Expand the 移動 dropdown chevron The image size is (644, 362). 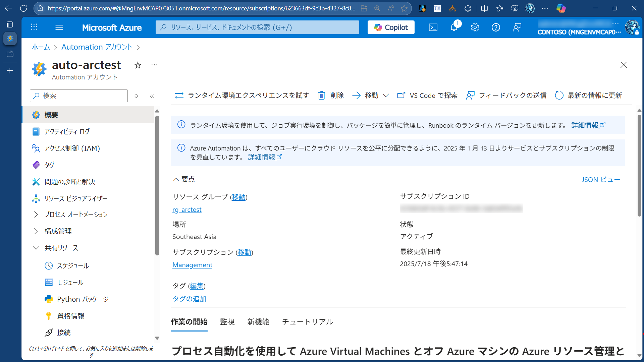[386, 95]
